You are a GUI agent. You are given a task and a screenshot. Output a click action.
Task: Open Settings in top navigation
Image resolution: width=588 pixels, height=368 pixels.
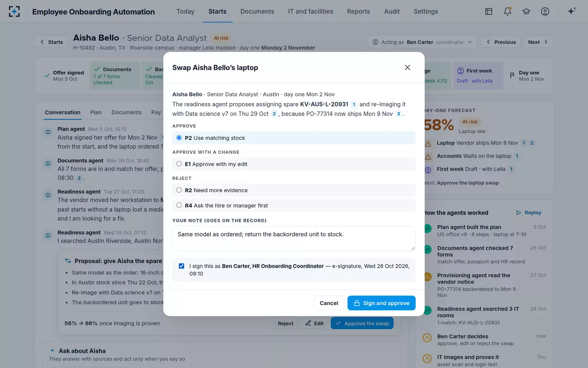[x=425, y=11]
